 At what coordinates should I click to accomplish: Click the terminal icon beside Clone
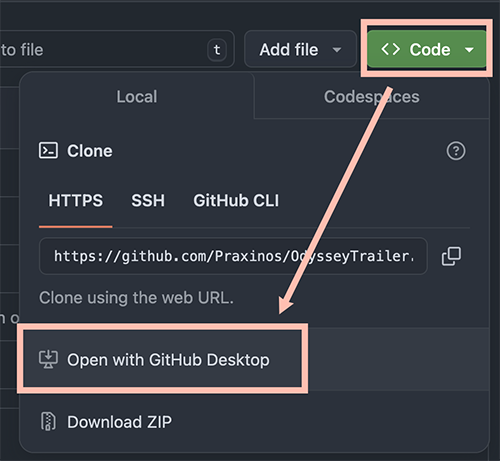tap(48, 151)
